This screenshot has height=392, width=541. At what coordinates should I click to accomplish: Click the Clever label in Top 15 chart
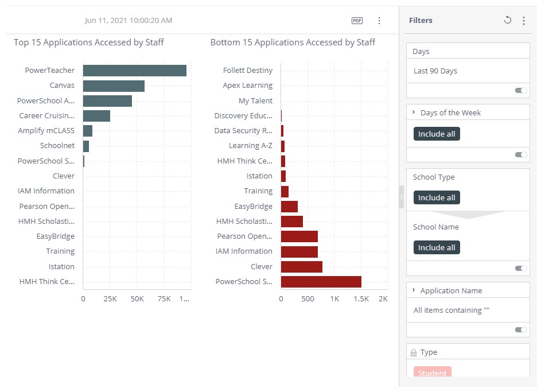point(64,176)
